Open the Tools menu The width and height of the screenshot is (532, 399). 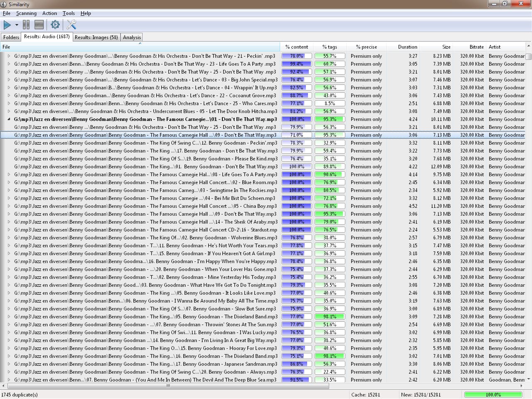pos(69,13)
